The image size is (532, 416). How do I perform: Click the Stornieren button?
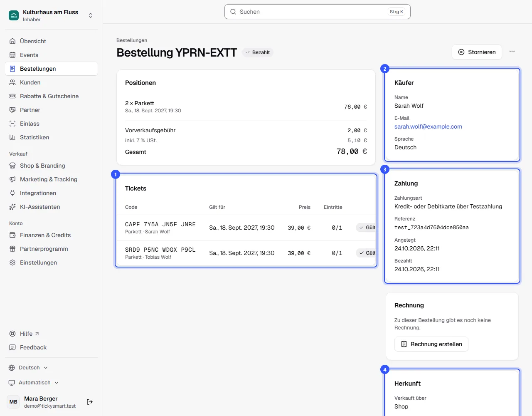point(477,52)
